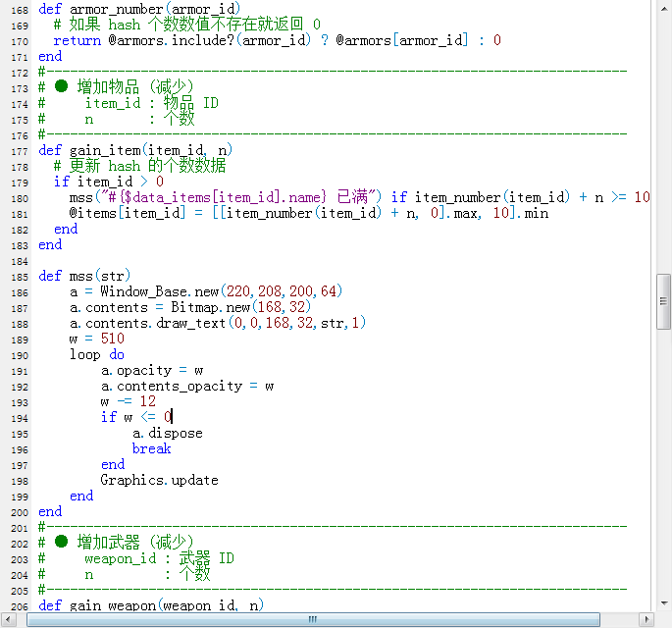Click comment '更新 hash 的个数数据'

click(x=148, y=167)
